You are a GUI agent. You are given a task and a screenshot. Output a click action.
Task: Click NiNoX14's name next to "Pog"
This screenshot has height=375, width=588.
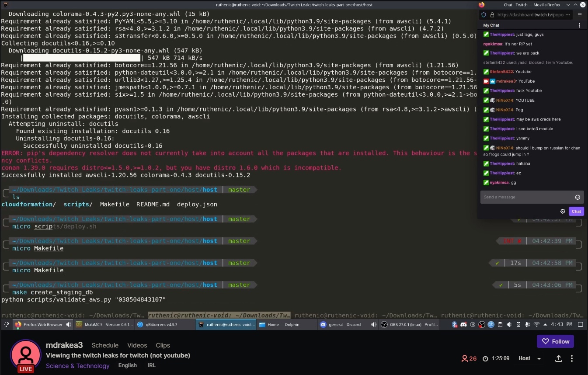(505, 110)
